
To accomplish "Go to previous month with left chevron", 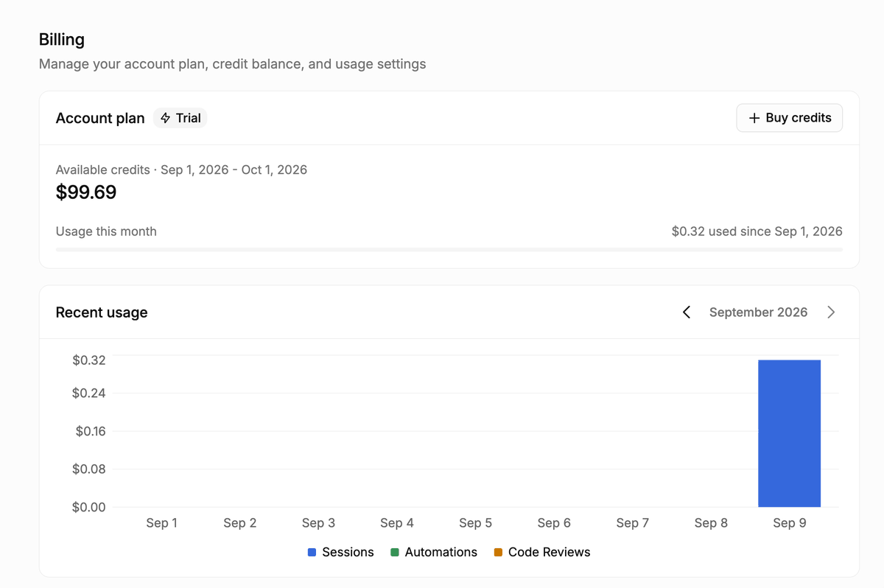I will (x=687, y=312).
